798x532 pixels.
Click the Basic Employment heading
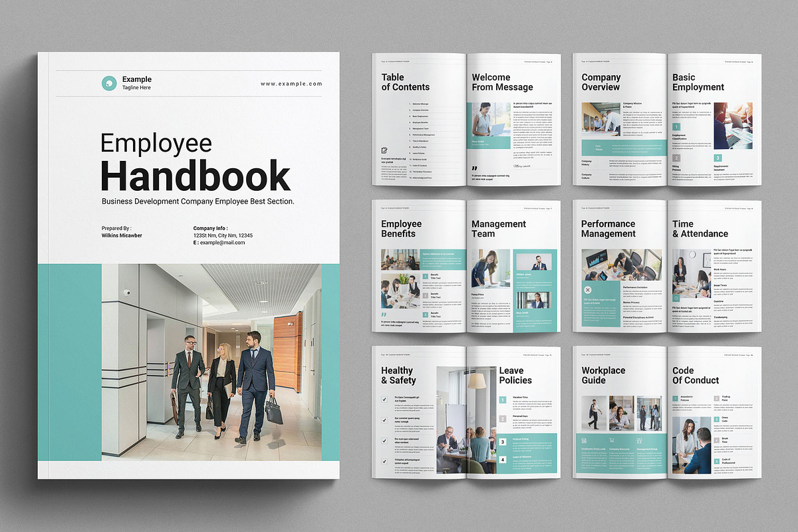pos(698,82)
